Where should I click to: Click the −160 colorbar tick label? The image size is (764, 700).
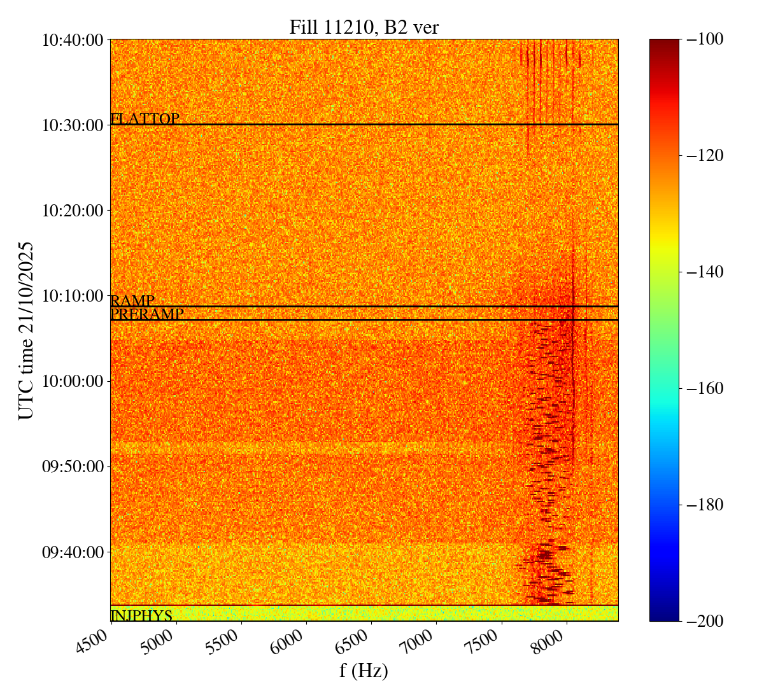[703, 388]
